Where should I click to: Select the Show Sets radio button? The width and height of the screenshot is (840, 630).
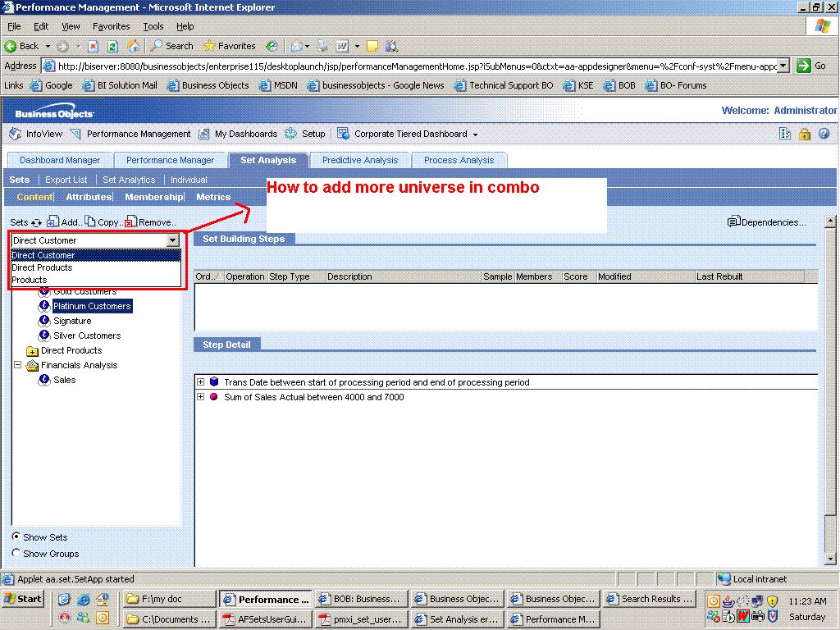tap(16, 537)
